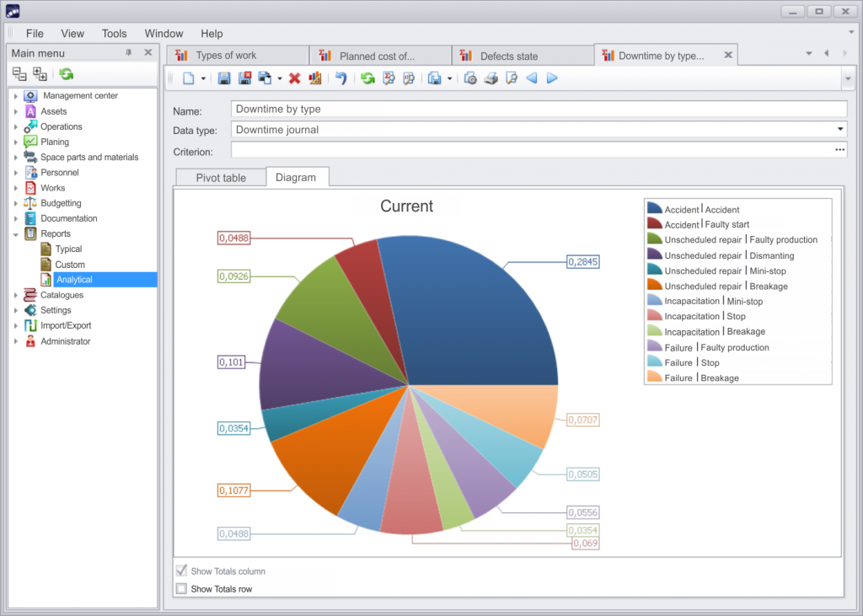This screenshot has height=616, width=863.
Task: Undo the last change
Action: (341, 78)
